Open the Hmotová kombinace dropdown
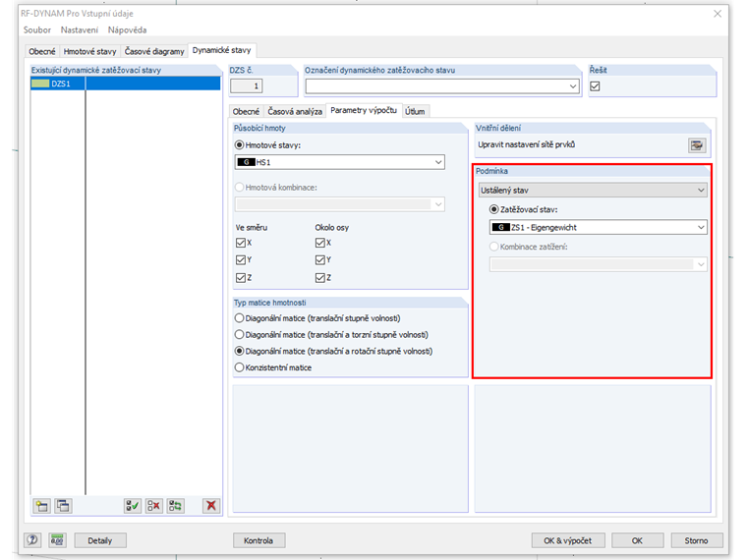 point(438,204)
